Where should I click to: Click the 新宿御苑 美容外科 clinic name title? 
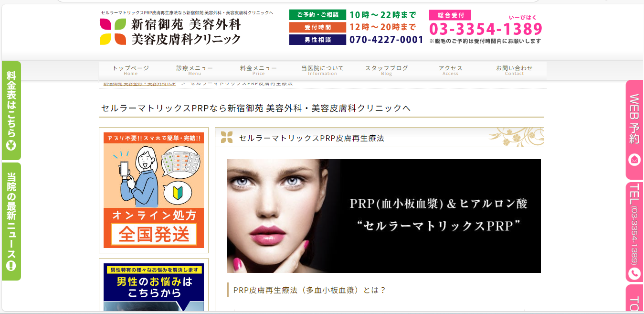point(186,32)
